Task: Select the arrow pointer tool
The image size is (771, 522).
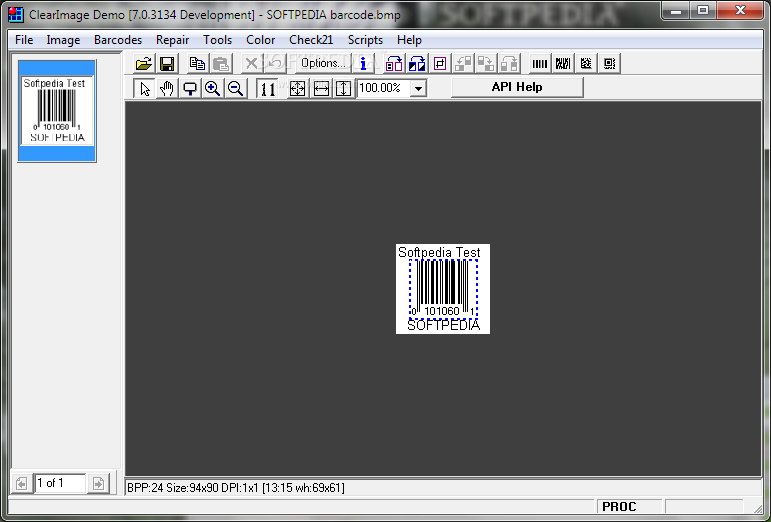Action: [x=144, y=88]
